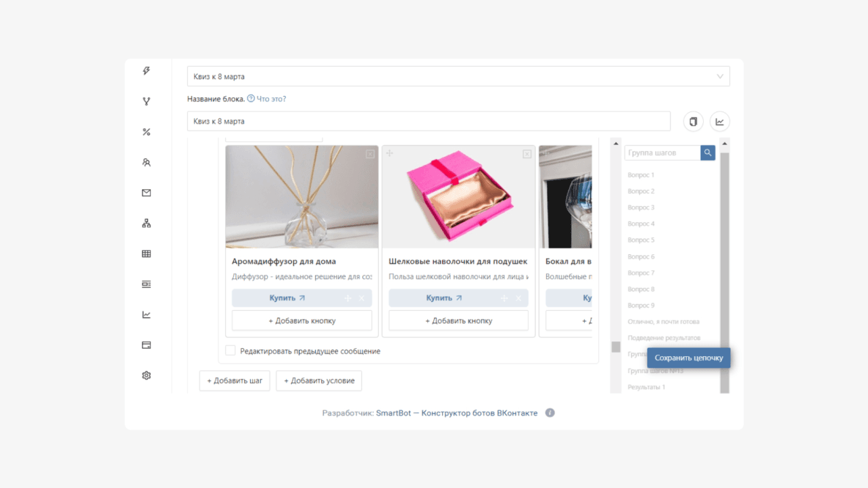Viewport: 868px width, 488px height.
Task: Click the Диффузор description text
Action: (302, 277)
